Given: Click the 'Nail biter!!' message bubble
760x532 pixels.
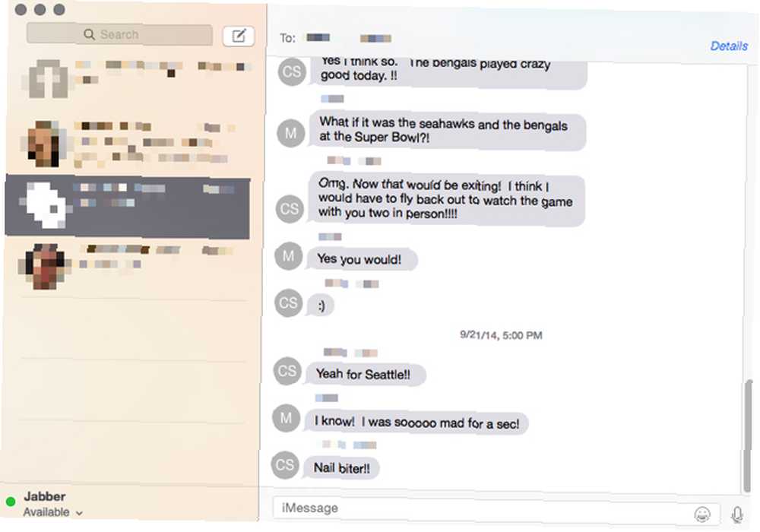Looking at the screenshot, I should pos(341,468).
